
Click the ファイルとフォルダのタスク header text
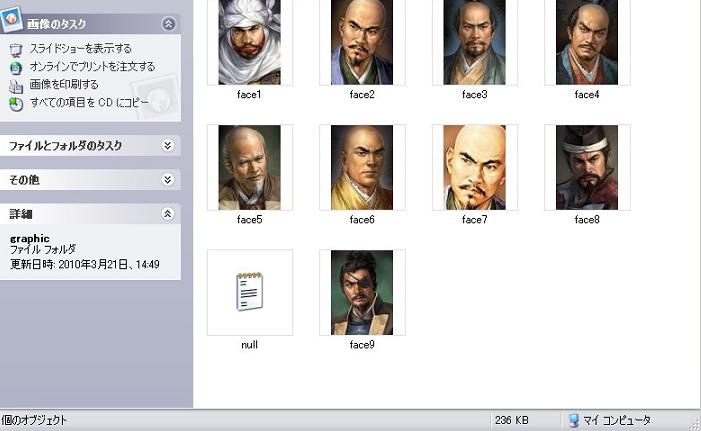65,146
